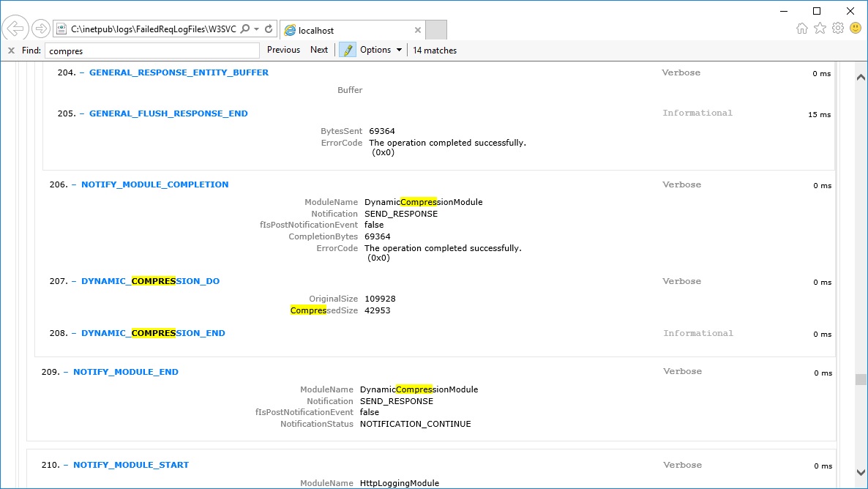Click SEND_RESPONSE value under event 209

coord(397,401)
